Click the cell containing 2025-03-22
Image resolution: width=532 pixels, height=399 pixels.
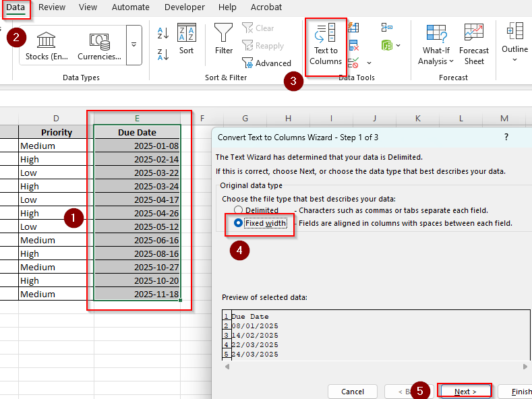(x=137, y=173)
